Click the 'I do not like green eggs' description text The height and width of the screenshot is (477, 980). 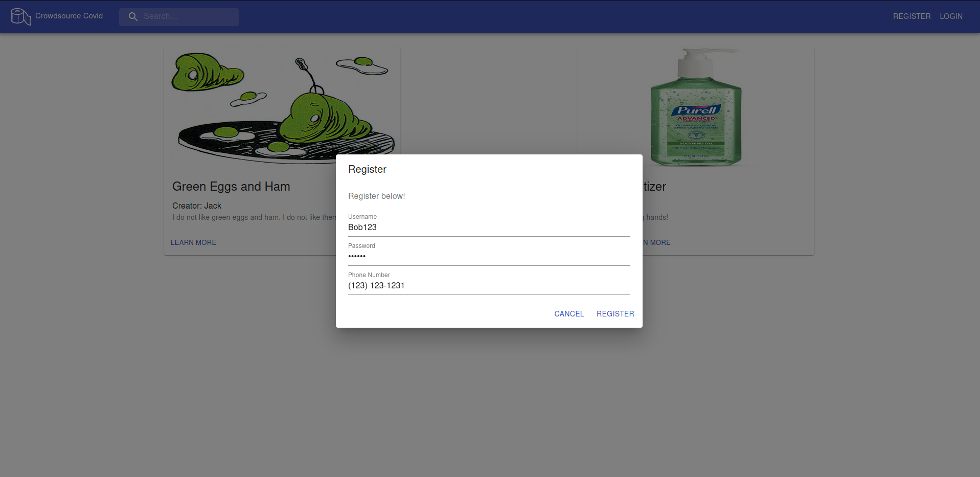[254, 217]
